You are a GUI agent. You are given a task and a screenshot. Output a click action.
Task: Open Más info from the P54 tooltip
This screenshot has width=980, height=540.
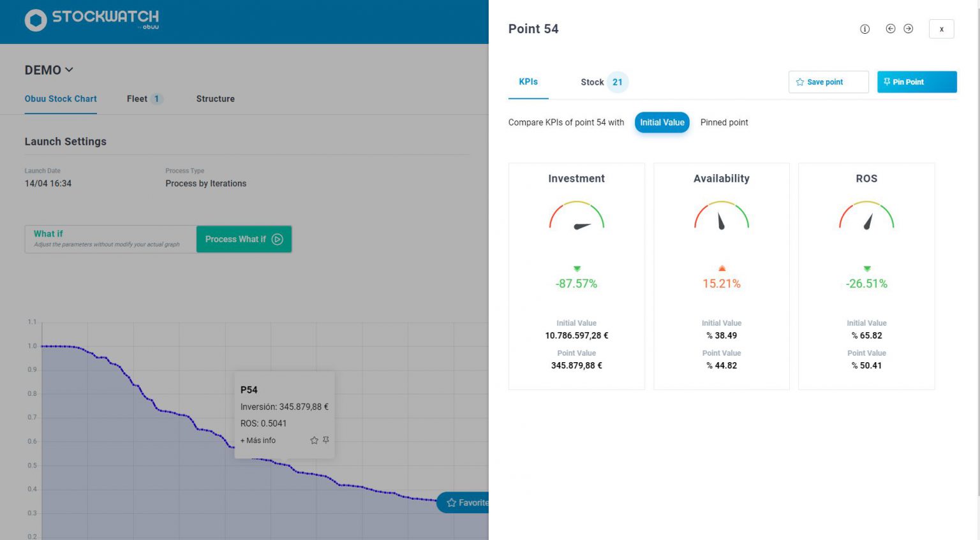(x=258, y=440)
